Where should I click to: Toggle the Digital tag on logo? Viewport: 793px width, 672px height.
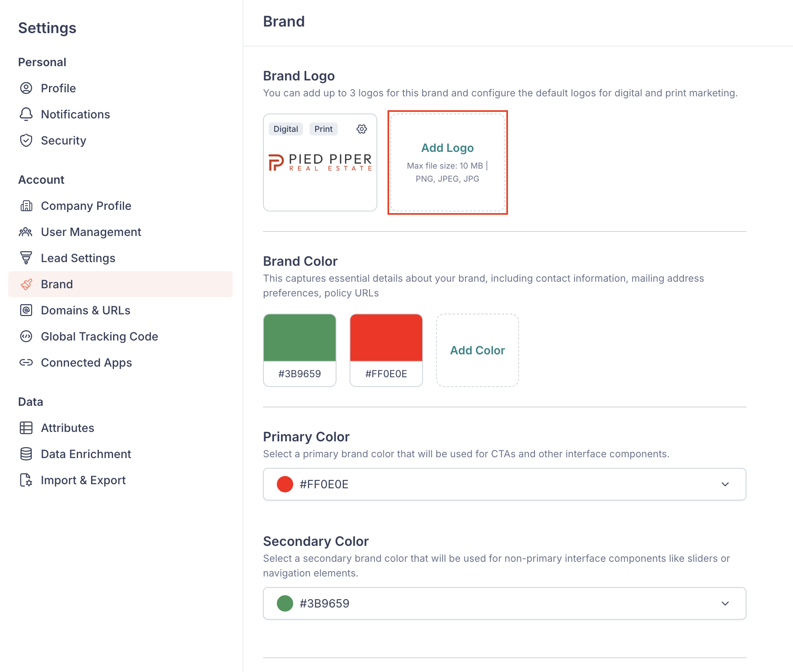click(x=286, y=129)
